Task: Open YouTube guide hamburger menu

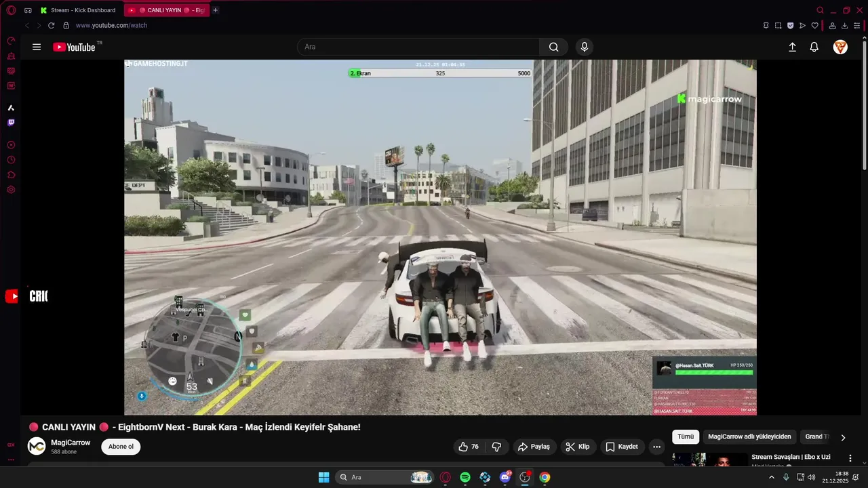Action: (37, 47)
